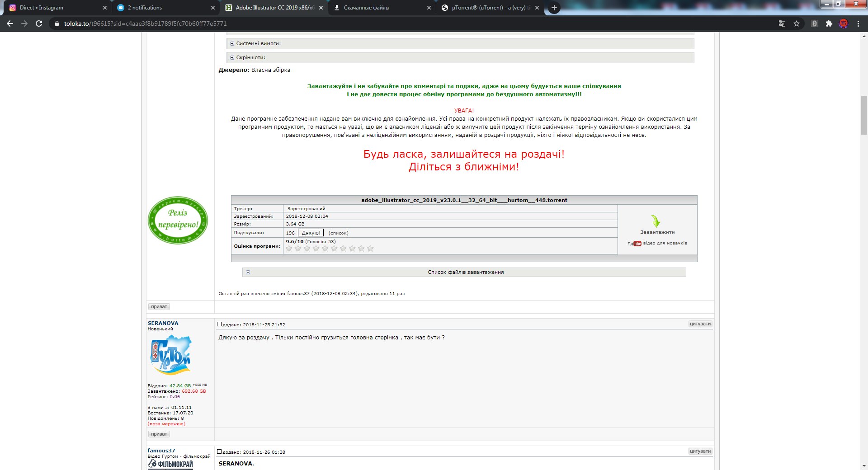Tick the checkbox beside post dated 2018-11-25 21:52
868x470 pixels.
219,324
